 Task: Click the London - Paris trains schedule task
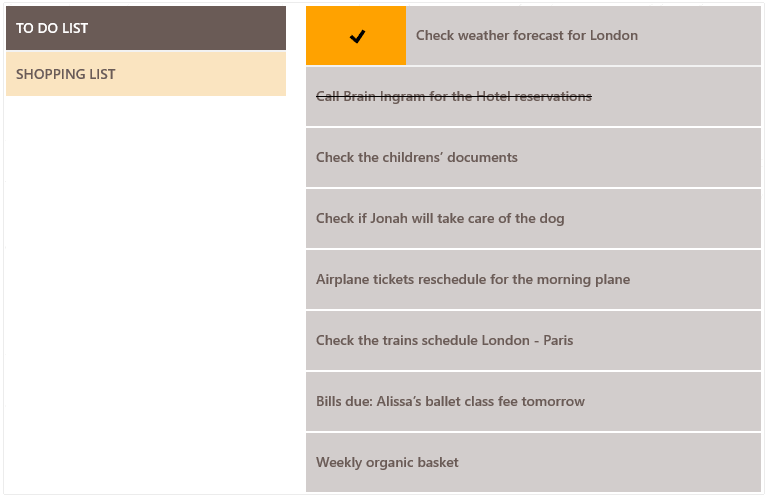click(444, 341)
